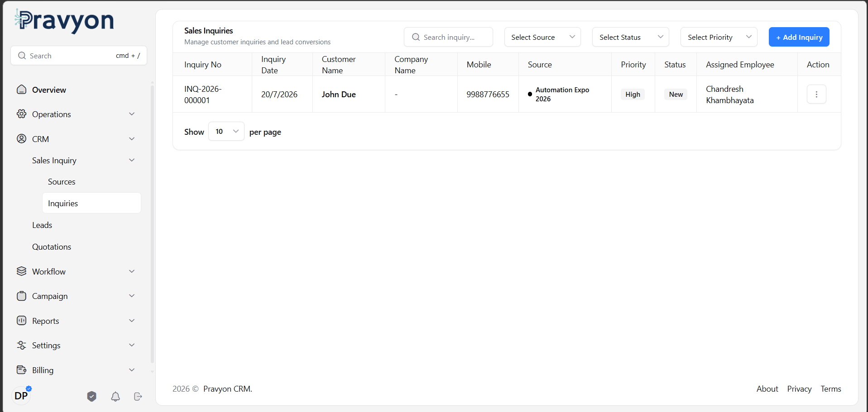Click assigned employee Chandresh Khambhayata
The image size is (868, 412).
pos(730,95)
